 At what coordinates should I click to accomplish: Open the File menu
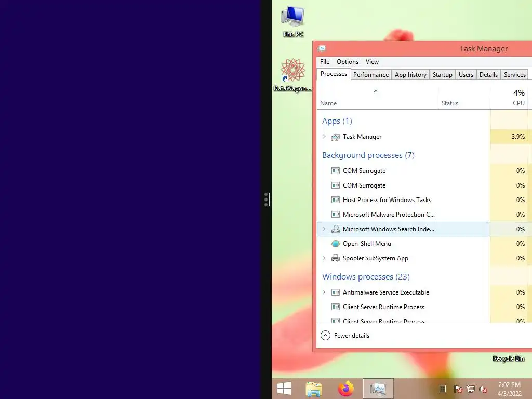click(x=325, y=62)
